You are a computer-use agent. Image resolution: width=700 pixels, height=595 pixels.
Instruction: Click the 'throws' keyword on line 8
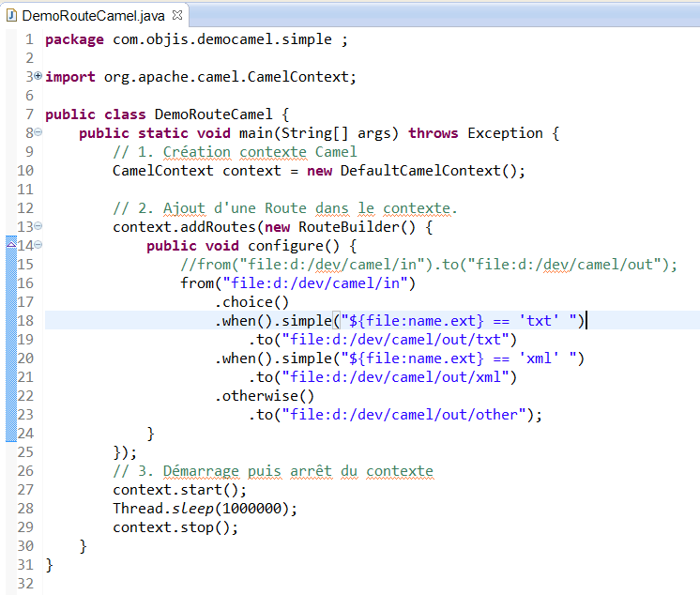click(x=434, y=133)
